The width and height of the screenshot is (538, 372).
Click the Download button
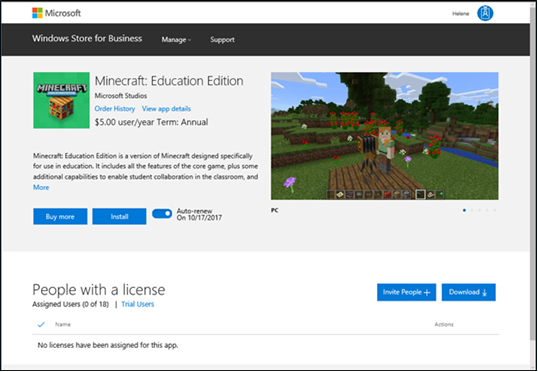click(x=468, y=292)
